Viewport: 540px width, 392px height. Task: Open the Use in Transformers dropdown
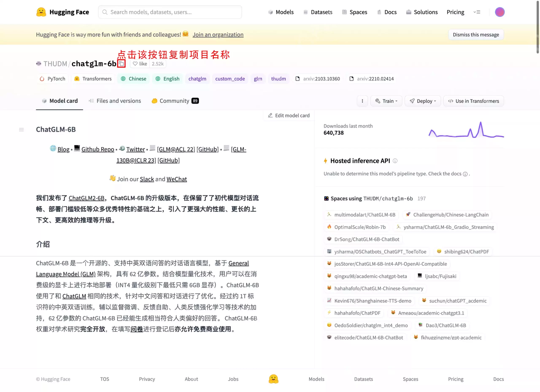coord(474,101)
